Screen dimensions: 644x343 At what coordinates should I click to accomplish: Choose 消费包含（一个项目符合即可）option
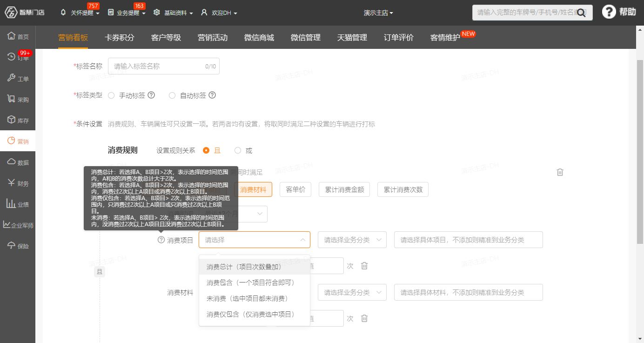click(255, 282)
